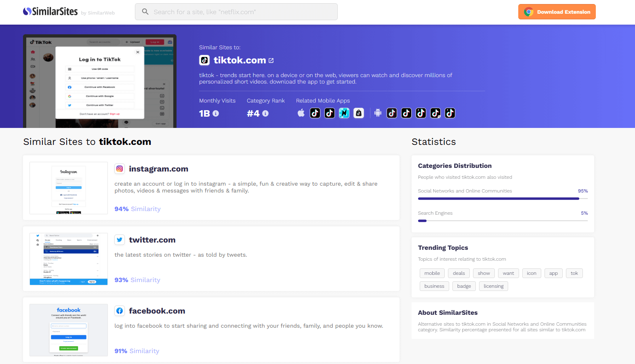The image size is (635, 364).
Task: Click the 'Categories Distribution' heading
Action: (455, 166)
